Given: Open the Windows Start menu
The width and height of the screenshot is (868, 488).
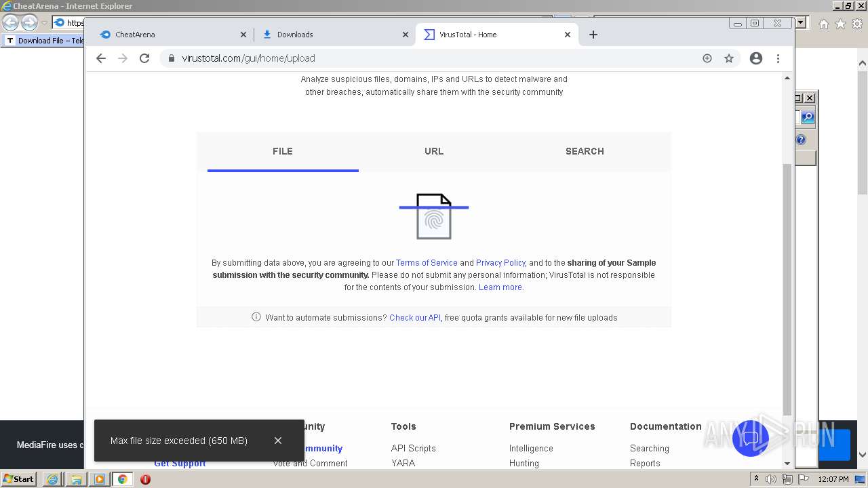Looking at the screenshot, I should pos(18,479).
